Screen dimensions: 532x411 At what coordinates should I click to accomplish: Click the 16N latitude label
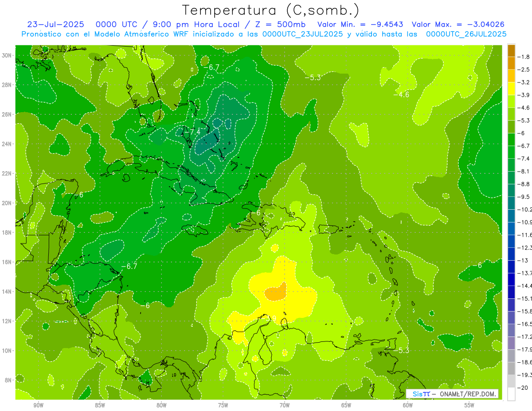tap(8, 262)
